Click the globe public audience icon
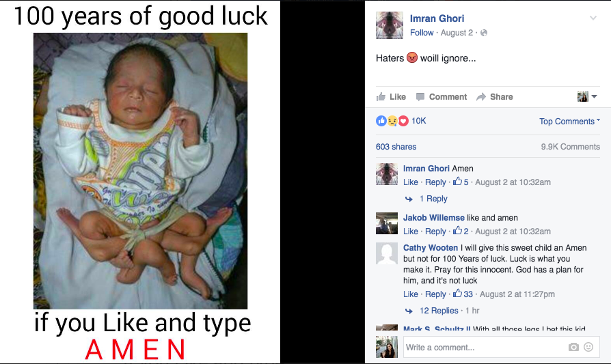This screenshot has width=611, height=364. pos(484,33)
